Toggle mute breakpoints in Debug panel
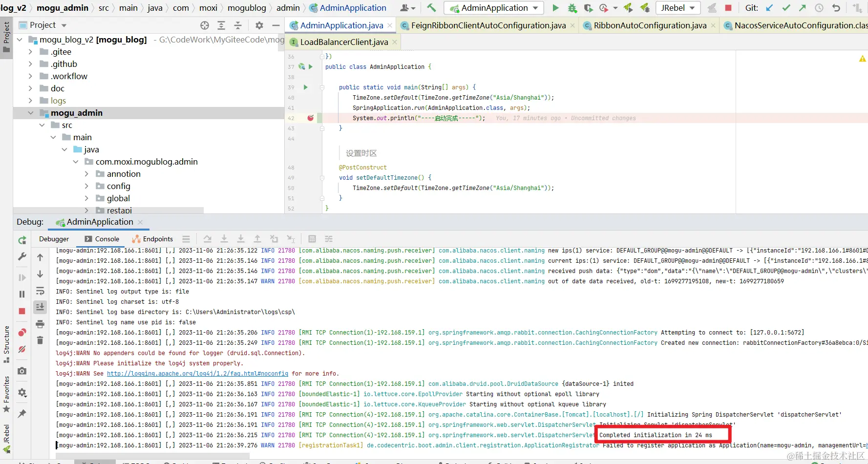The height and width of the screenshot is (464, 868). (x=22, y=349)
